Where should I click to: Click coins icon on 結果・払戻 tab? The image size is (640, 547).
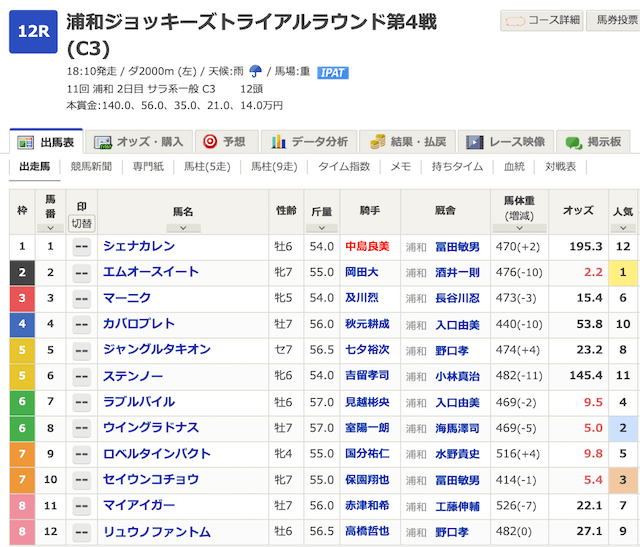click(x=378, y=142)
